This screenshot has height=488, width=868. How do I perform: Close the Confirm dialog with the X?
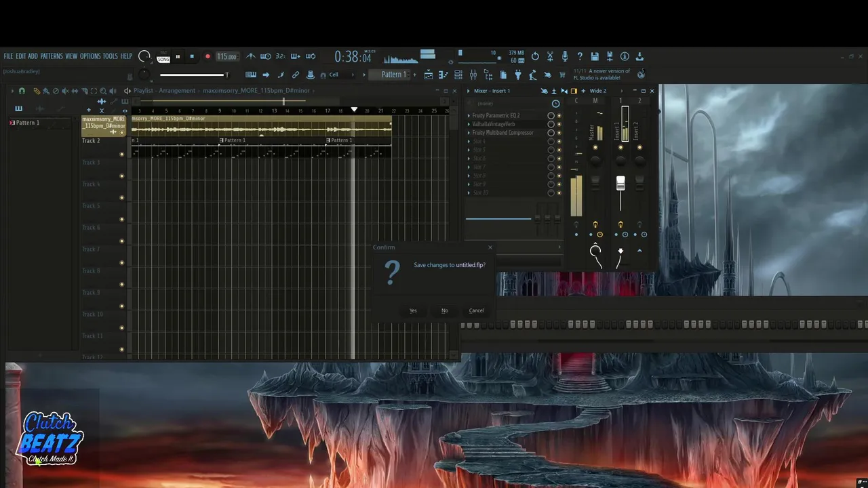coord(490,247)
